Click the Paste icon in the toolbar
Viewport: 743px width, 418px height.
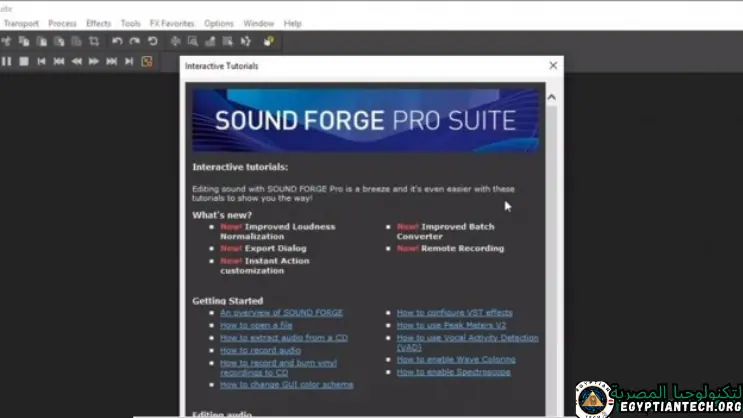(x=42, y=42)
